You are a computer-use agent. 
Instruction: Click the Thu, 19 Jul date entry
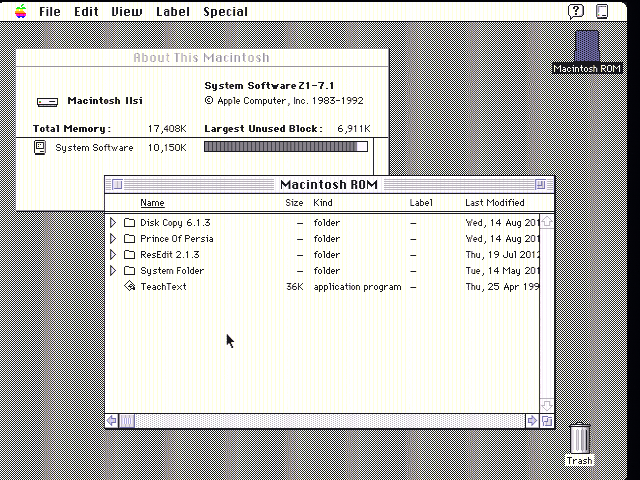pyautogui.click(x=502, y=254)
